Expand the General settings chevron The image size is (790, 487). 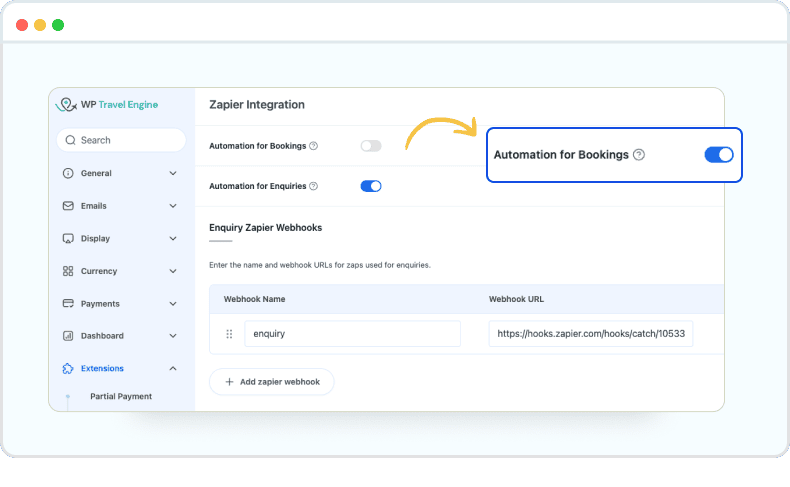[173, 174]
